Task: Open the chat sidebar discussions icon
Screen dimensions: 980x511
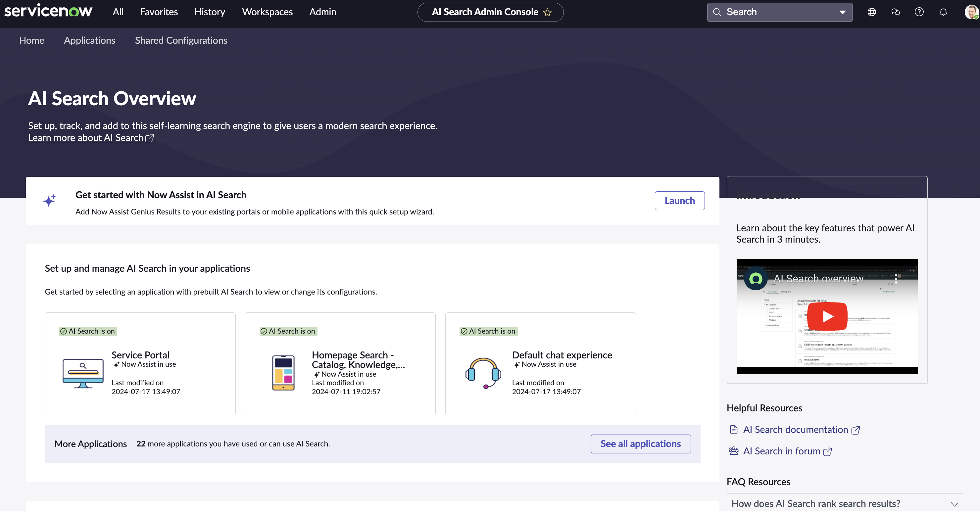Action: pos(896,12)
